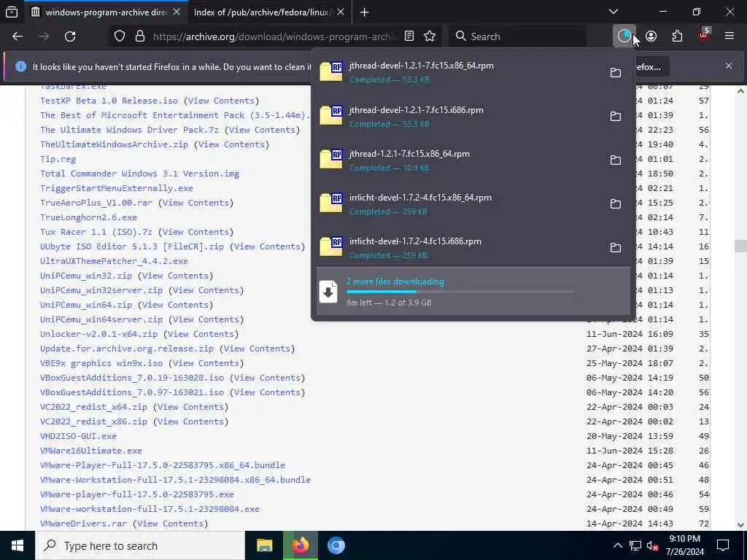747x560 pixels.
Task: Click the site security padlock icon
Action: click(x=140, y=36)
